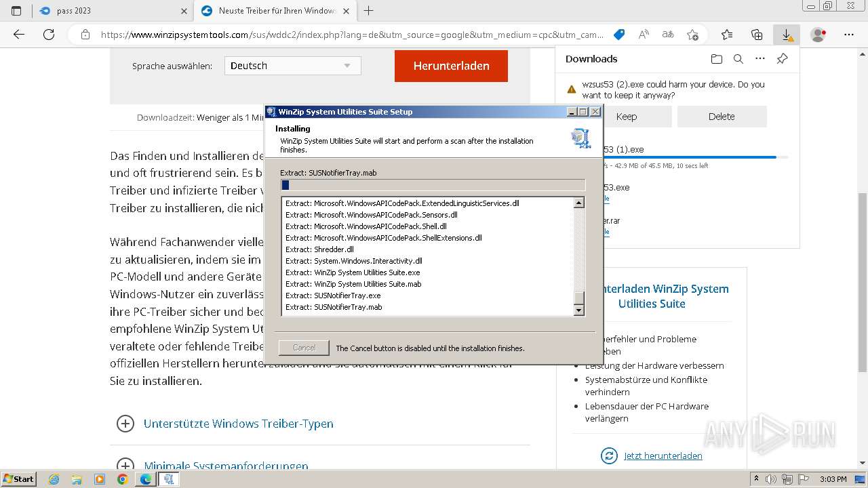
Task: Select the Neuste Treiber für Ihren Windows tab
Action: tap(275, 11)
